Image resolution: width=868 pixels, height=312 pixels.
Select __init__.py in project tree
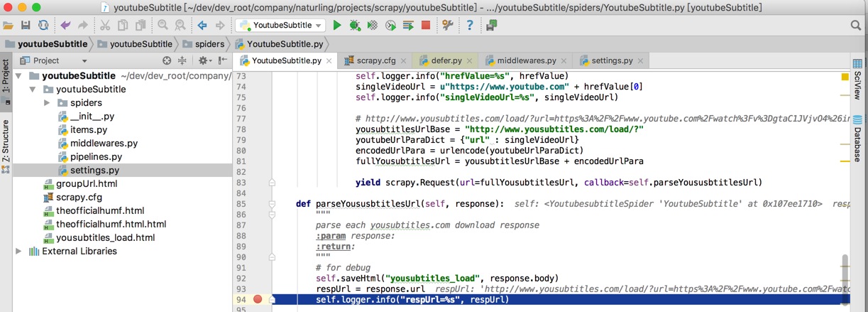point(92,117)
